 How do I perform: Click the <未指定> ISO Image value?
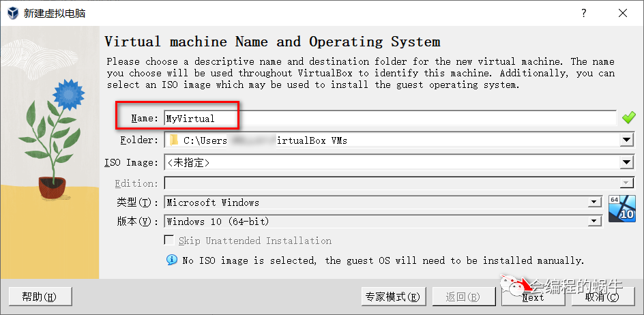(x=188, y=163)
